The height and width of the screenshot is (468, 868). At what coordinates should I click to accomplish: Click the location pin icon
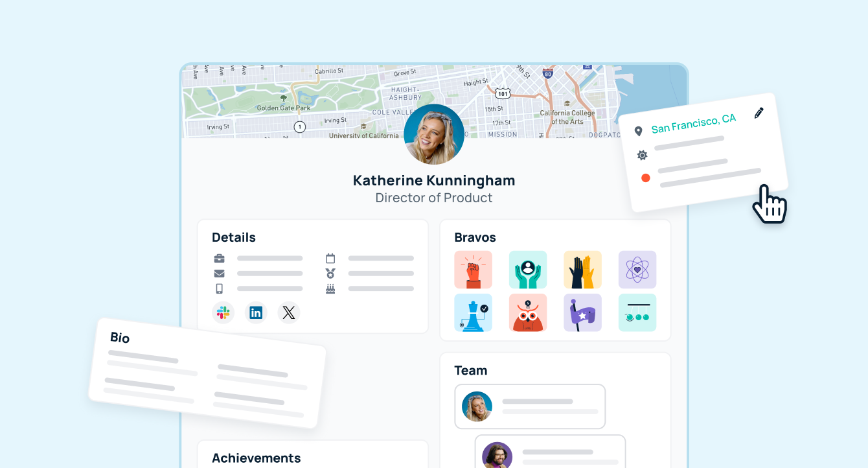pos(638,132)
